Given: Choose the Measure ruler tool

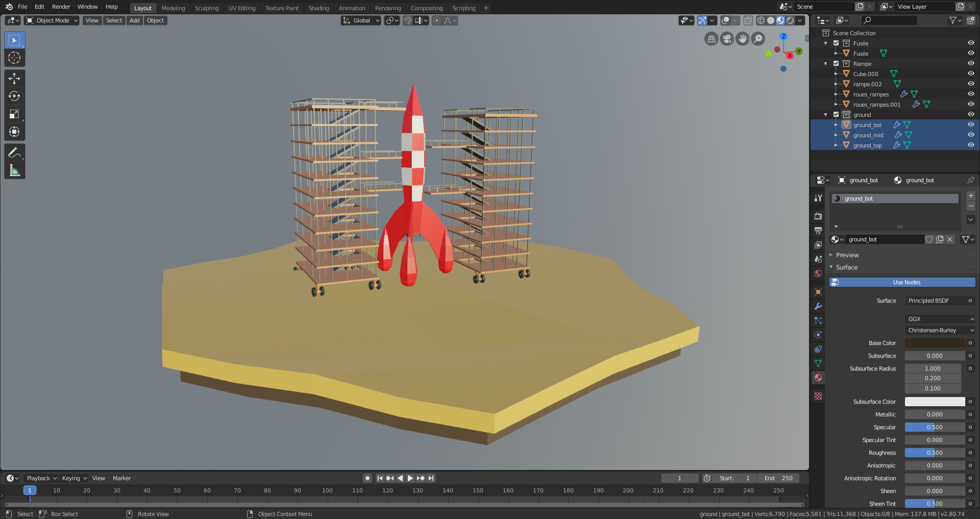Looking at the screenshot, I should (x=14, y=170).
